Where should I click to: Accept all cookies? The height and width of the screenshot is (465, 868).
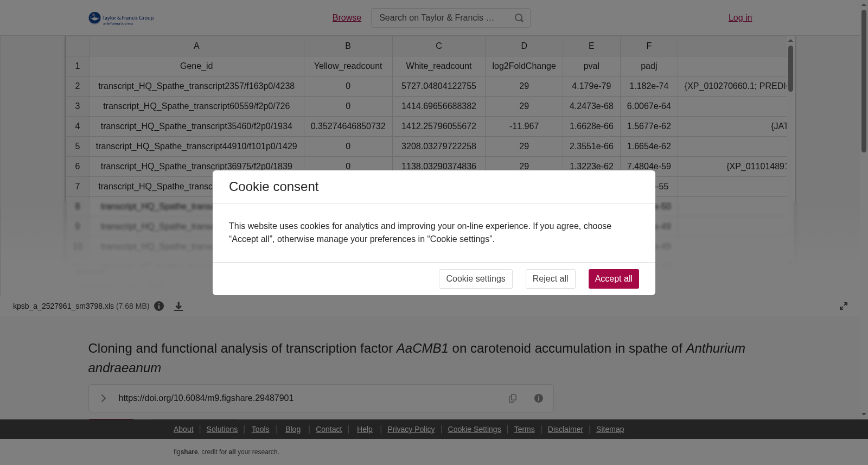click(x=614, y=279)
